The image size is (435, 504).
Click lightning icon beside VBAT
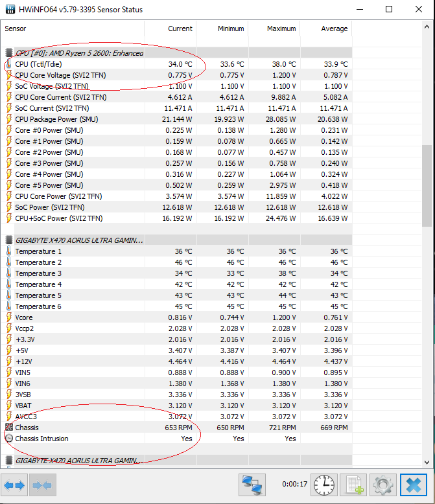pos(9,405)
